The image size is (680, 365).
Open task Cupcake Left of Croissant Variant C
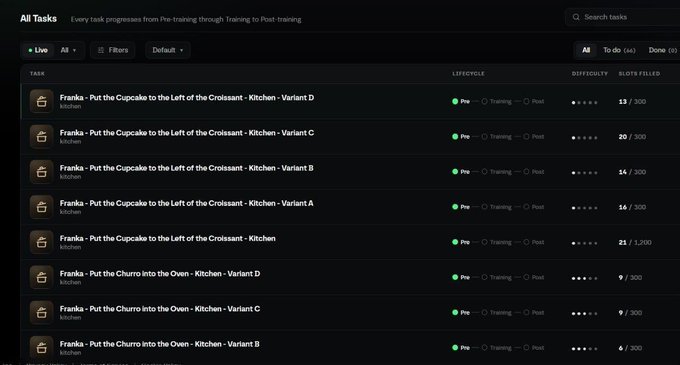187,133
